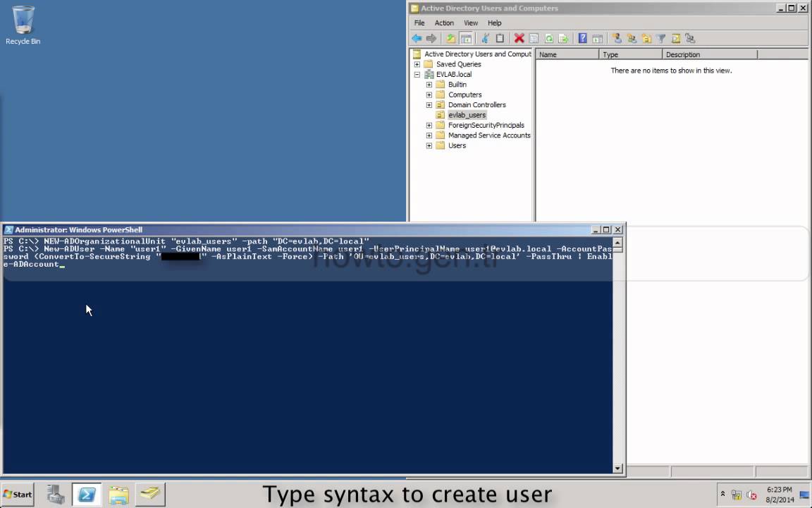This screenshot has width=812, height=508.
Task: Click the Active Directory taskbar button
Action: pos(150,495)
